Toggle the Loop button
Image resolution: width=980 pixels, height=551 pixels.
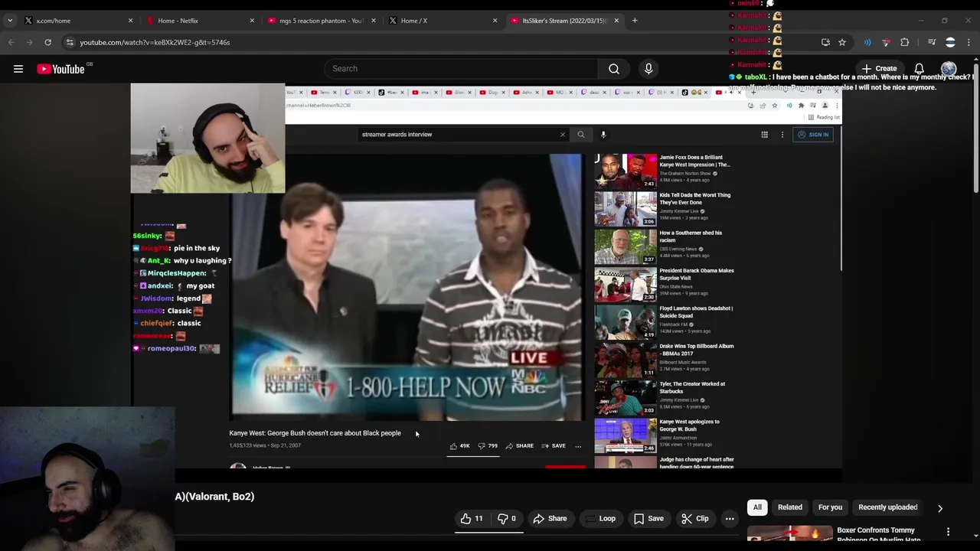[600, 519]
